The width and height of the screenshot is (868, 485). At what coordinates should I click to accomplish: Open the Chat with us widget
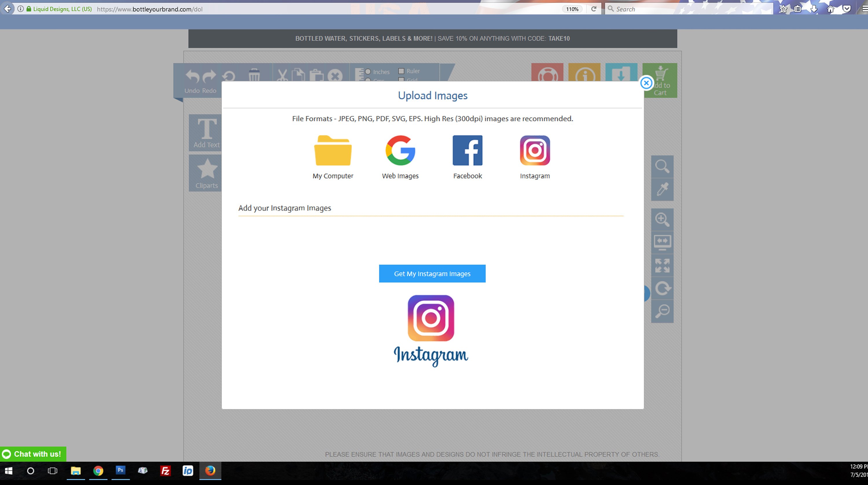click(33, 454)
